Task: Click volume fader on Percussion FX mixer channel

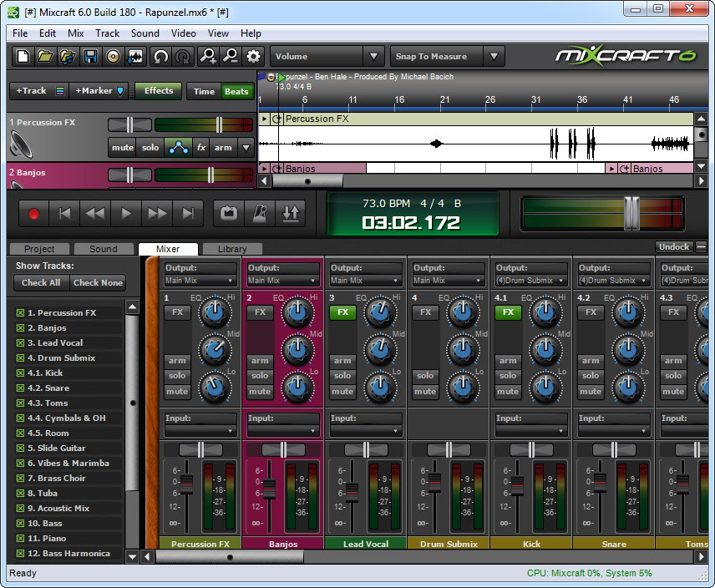Action: tap(187, 484)
